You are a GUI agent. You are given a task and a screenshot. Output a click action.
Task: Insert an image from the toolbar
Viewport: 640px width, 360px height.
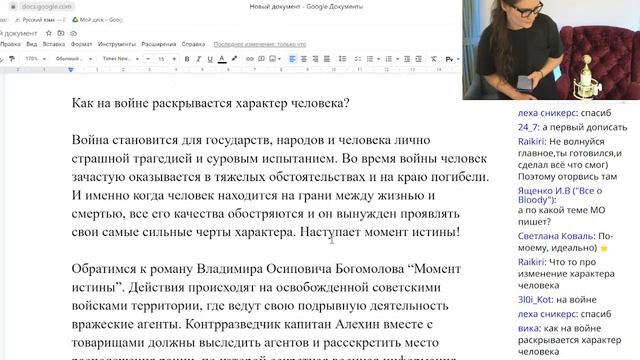[272, 59]
